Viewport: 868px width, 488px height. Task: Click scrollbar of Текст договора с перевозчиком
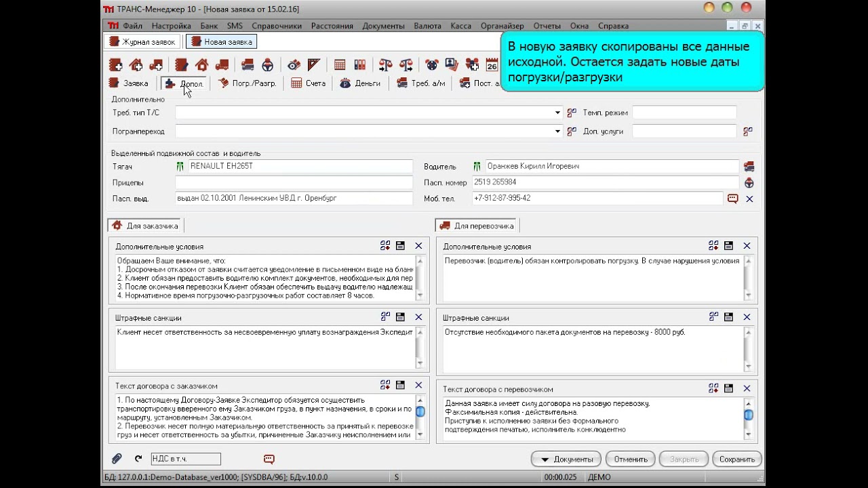point(749,420)
